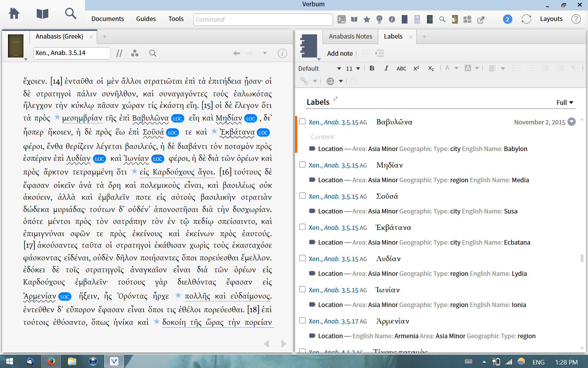
Task: Apply bold formatting to note text
Action: (x=372, y=68)
